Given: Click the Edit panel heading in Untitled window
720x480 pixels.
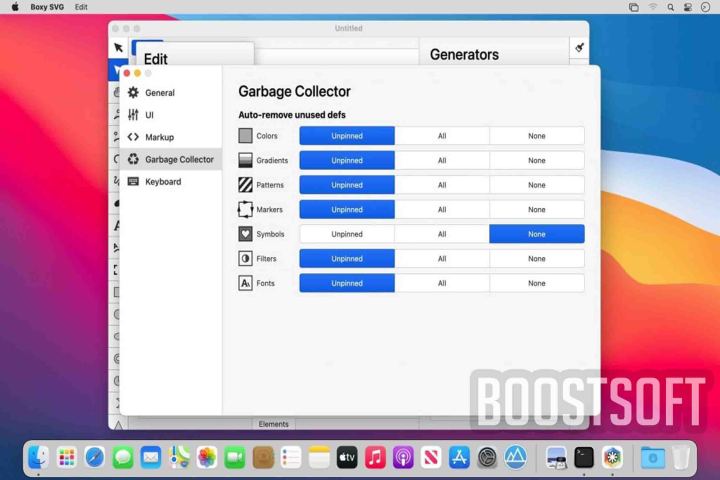Looking at the screenshot, I should 156,59.
